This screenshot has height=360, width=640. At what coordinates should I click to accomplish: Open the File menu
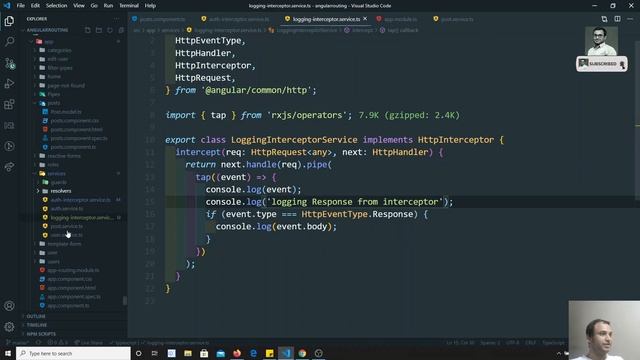[20, 6]
